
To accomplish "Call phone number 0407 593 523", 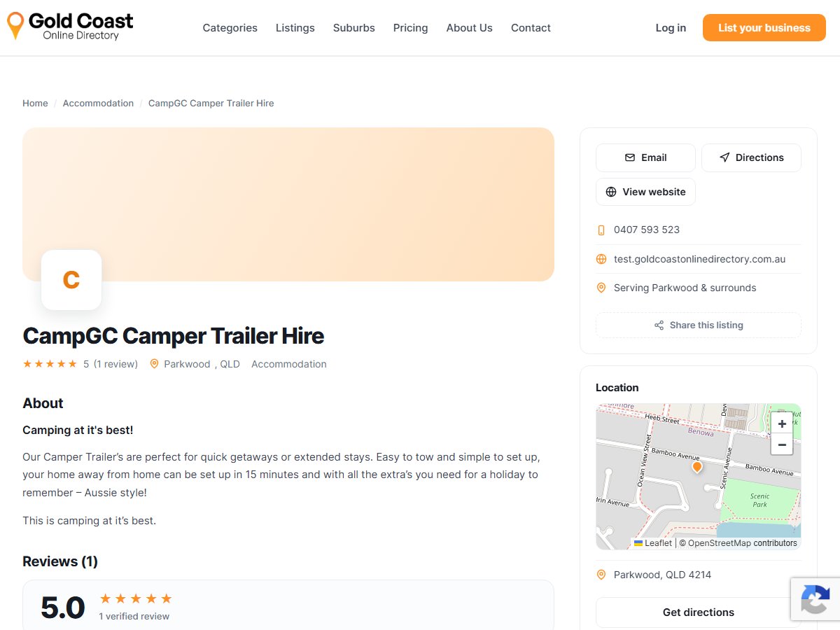I will [647, 230].
